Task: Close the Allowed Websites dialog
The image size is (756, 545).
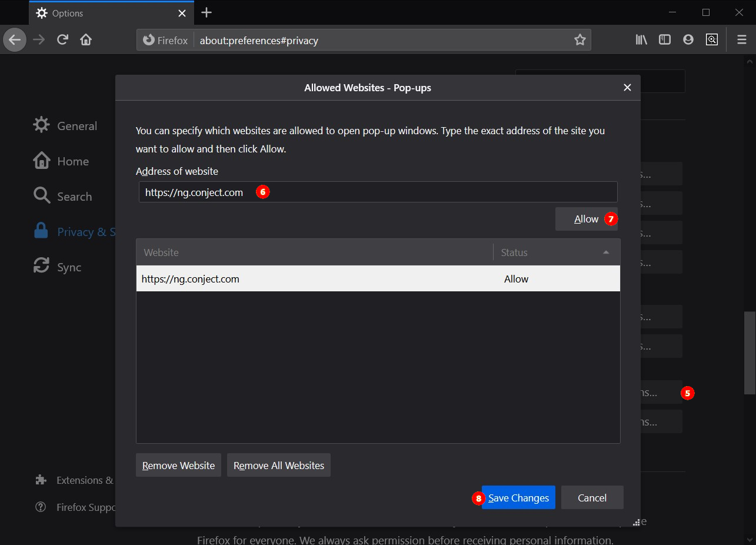Action: [x=627, y=88]
